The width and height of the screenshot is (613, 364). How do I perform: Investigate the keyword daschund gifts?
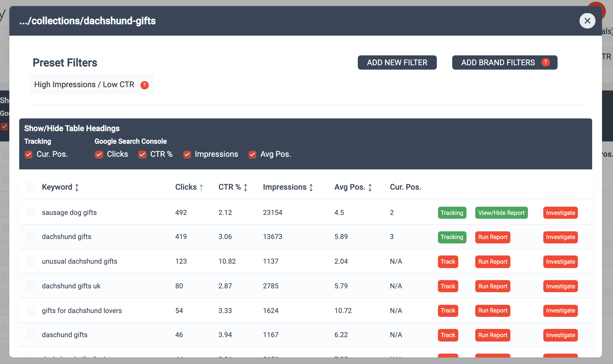[560, 335]
